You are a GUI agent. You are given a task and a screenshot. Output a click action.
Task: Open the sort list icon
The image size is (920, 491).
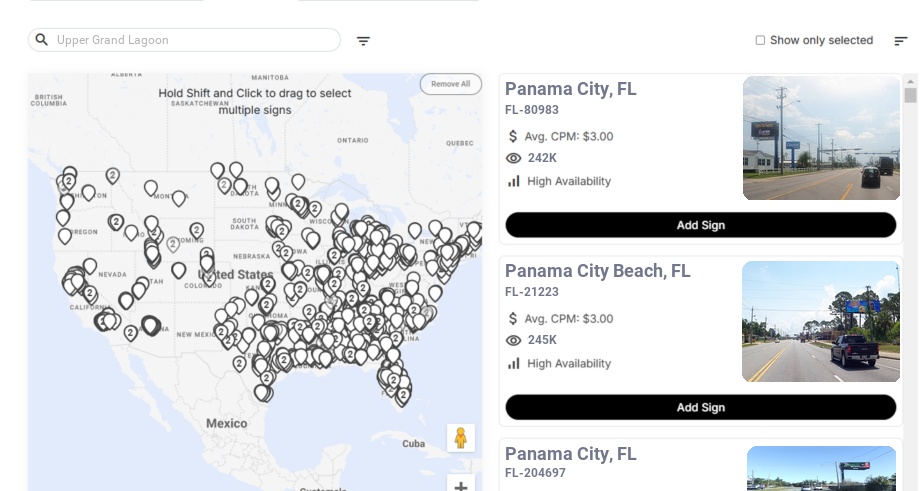[x=900, y=41]
